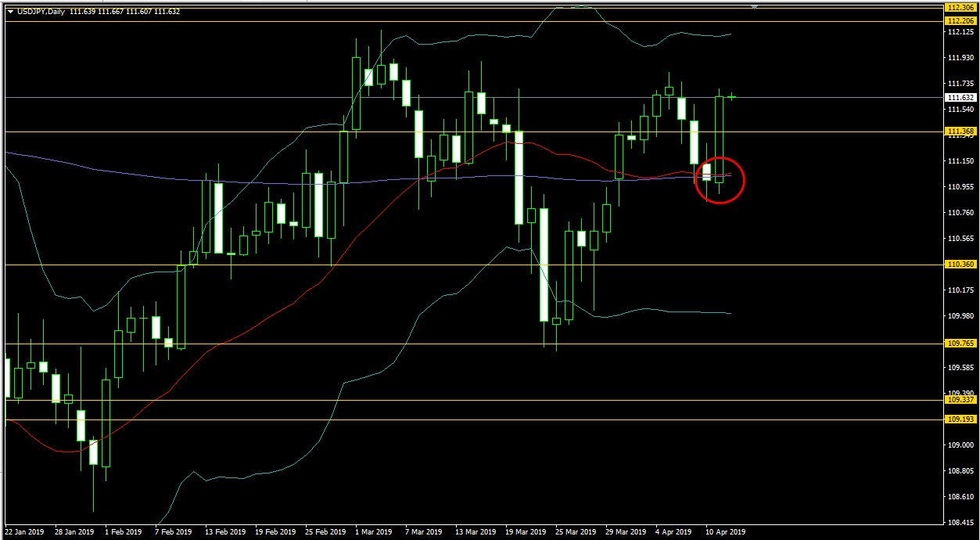The width and height of the screenshot is (980, 540).
Task: Click the 1 Mar 2019 date label
Action: pos(374,532)
